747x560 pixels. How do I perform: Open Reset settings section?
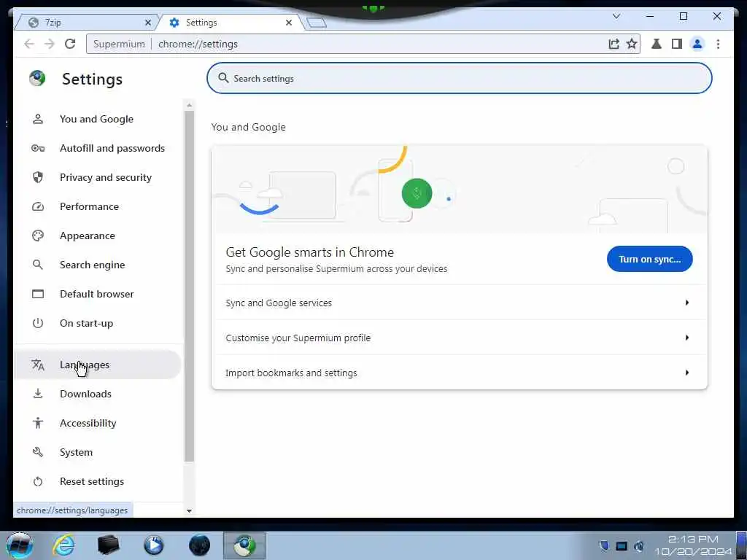98,481
